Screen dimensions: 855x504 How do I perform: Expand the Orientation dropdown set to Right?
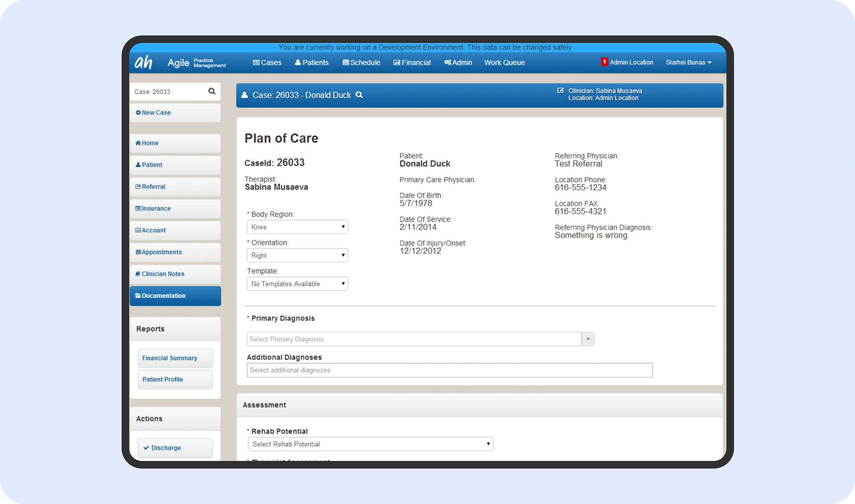click(x=297, y=255)
